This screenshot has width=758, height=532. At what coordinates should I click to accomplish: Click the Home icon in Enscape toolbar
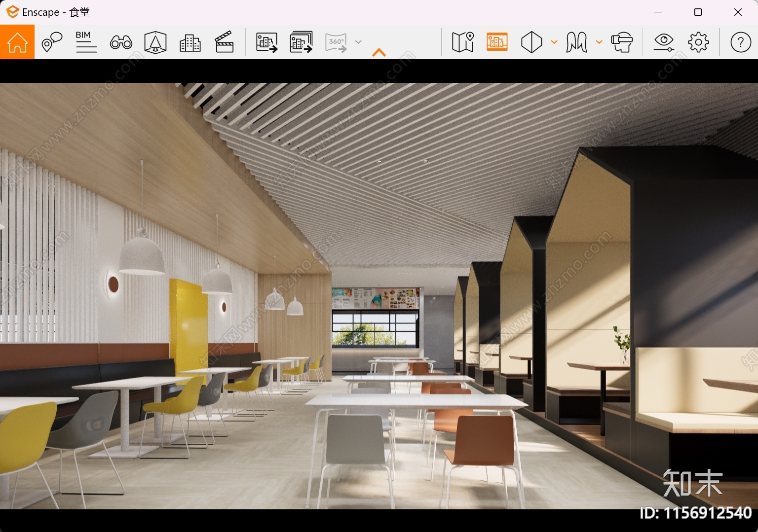tap(17, 42)
